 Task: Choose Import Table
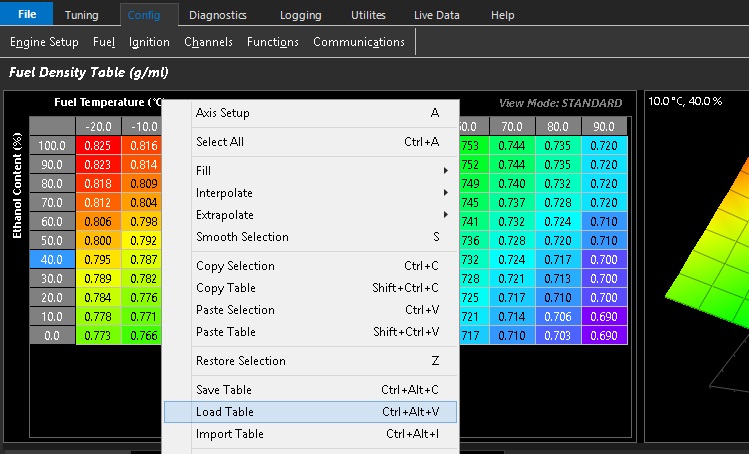pos(310,433)
